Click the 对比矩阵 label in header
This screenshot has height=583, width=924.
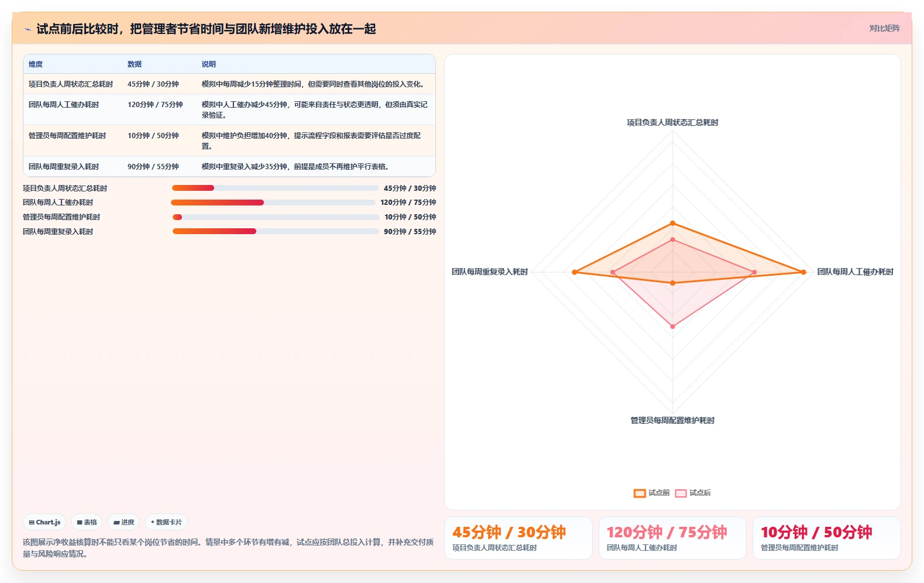pos(884,28)
